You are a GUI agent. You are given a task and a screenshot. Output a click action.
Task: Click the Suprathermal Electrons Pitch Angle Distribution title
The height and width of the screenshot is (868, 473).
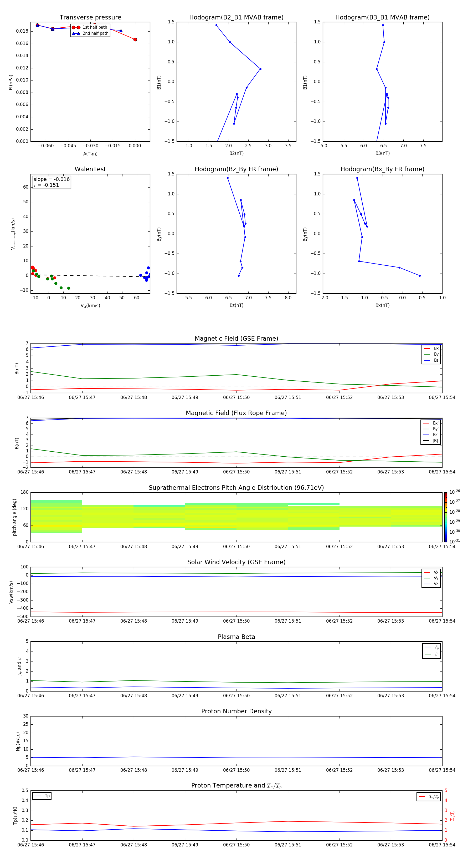(236, 488)
